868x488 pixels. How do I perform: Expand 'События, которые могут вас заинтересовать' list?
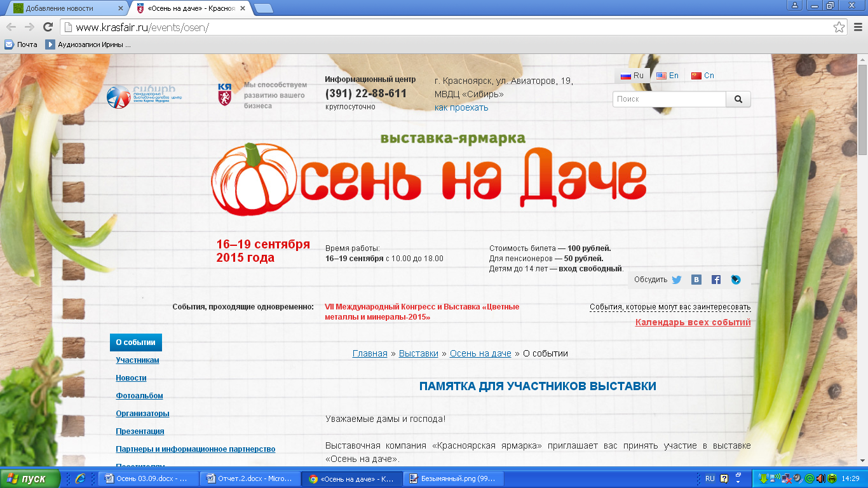click(x=670, y=307)
